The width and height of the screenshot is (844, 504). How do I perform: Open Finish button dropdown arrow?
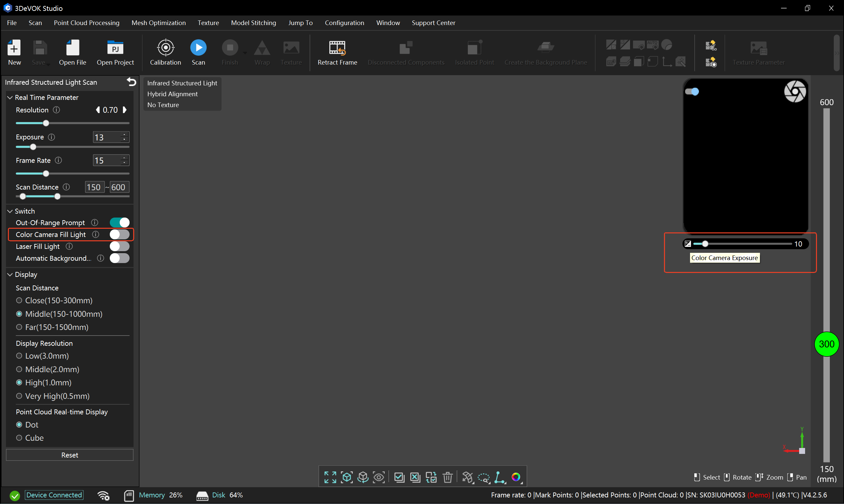[x=245, y=53]
